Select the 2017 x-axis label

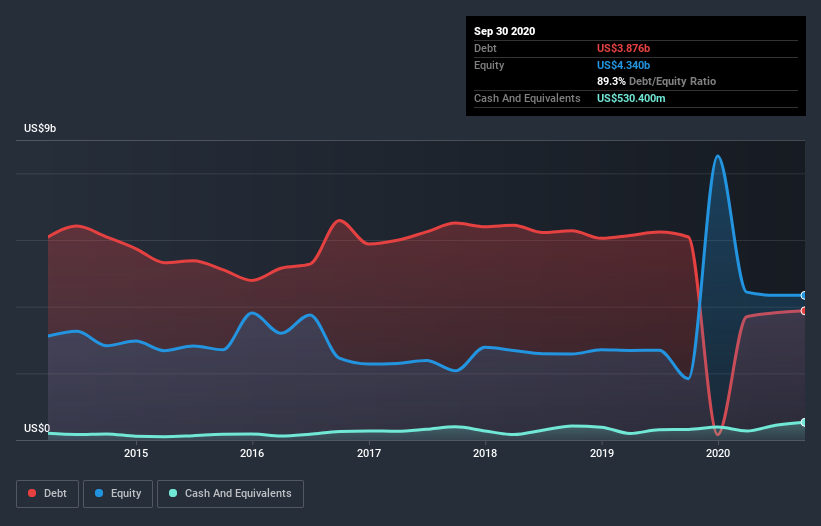click(x=369, y=453)
